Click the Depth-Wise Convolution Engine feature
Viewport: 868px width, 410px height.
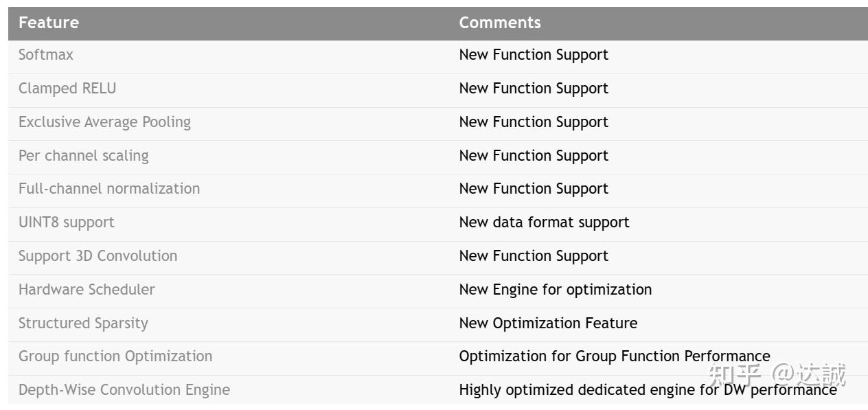pyautogui.click(x=124, y=390)
